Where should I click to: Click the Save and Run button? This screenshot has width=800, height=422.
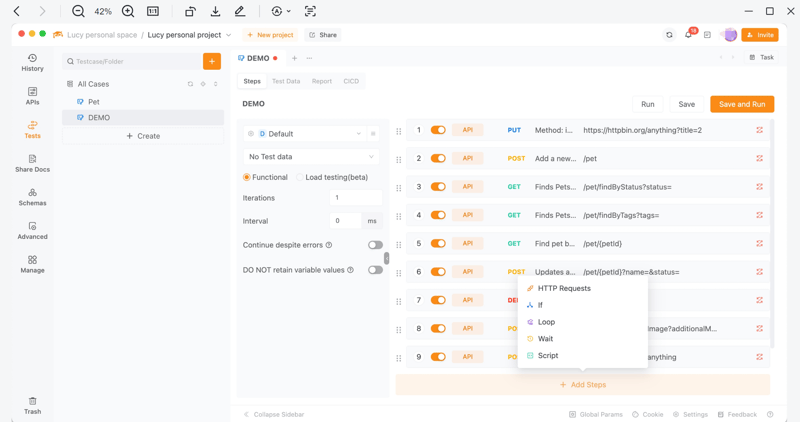(x=742, y=104)
